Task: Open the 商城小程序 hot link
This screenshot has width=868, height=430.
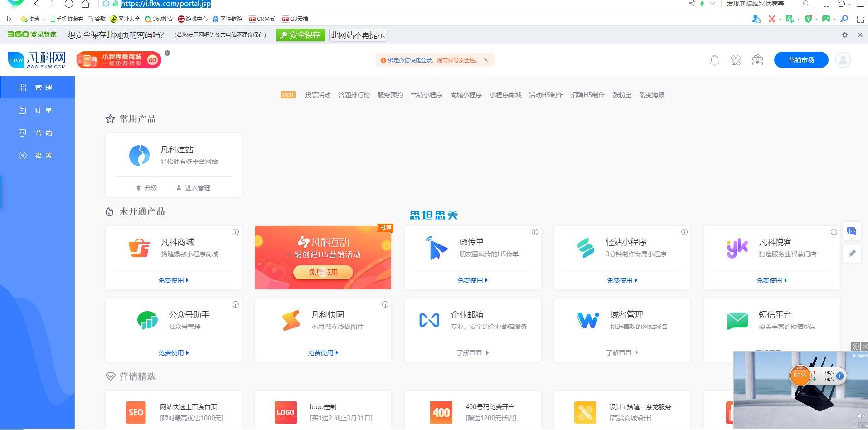Action: [466, 95]
